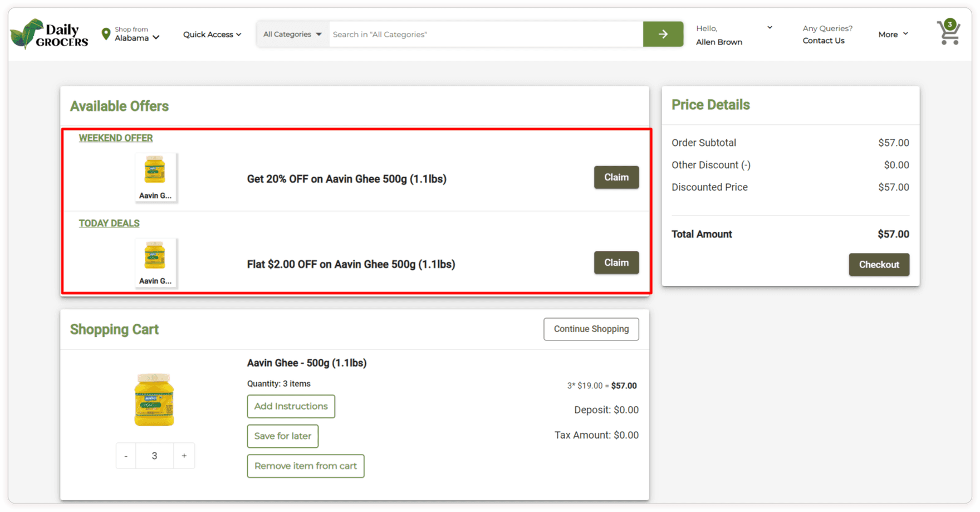The image size is (980, 512).
Task: Click the Deposit: $0.00 text
Action: (606, 410)
